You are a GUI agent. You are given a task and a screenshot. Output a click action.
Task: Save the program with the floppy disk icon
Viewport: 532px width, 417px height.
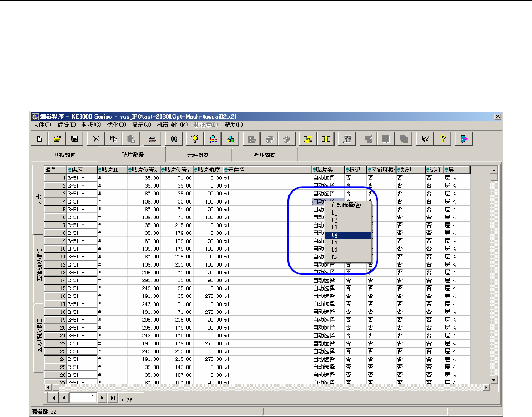[x=75, y=139]
